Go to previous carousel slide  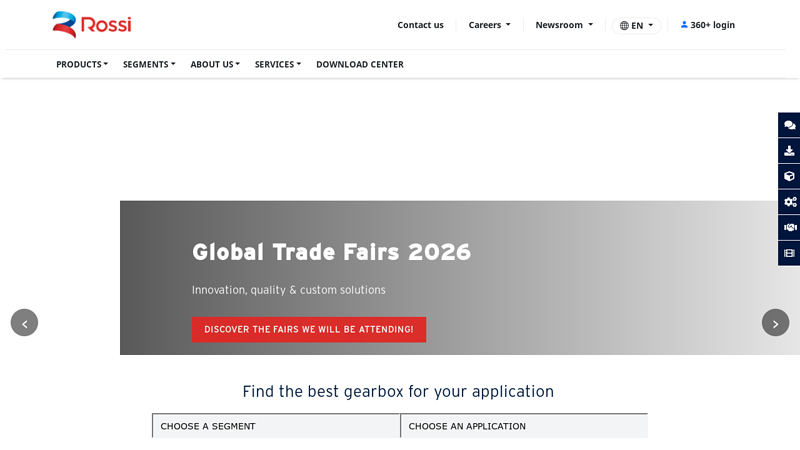click(x=24, y=323)
